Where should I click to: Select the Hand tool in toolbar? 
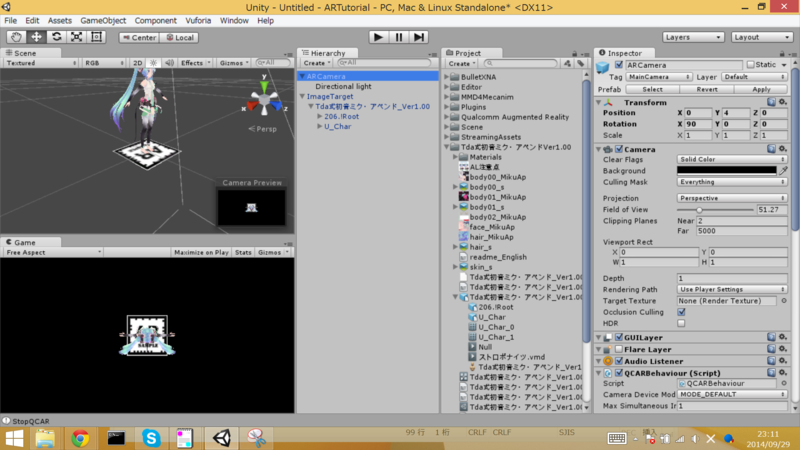pyautogui.click(x=16, y=37)
